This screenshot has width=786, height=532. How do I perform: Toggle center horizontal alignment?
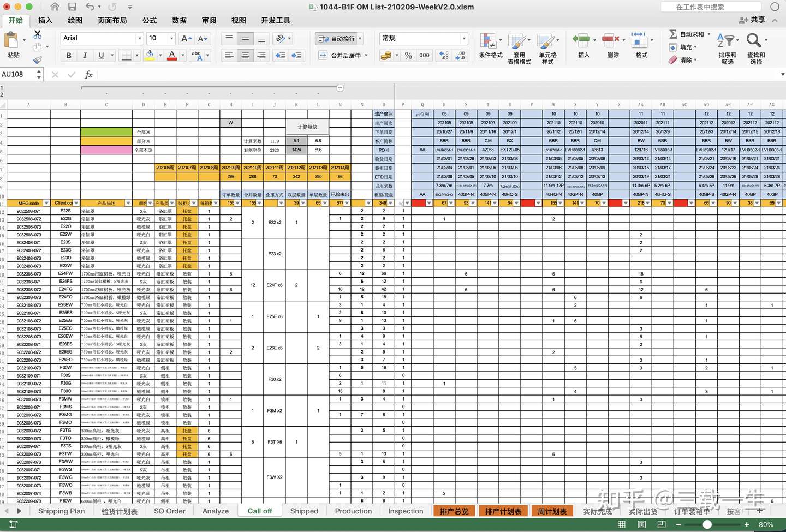point(246,55)
